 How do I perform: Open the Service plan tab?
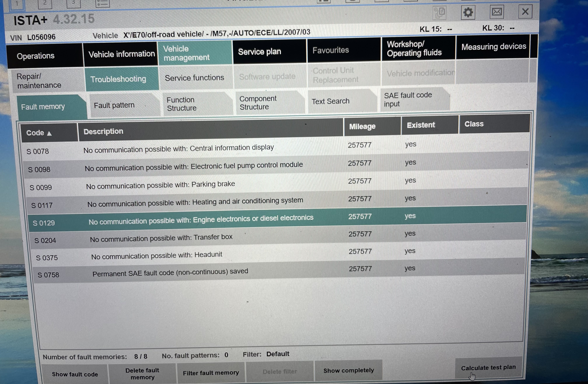[x=259, y=52]
